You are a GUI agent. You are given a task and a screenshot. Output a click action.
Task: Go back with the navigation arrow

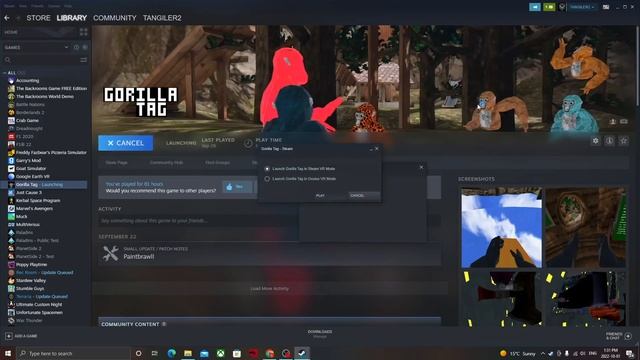click(7, 18)
